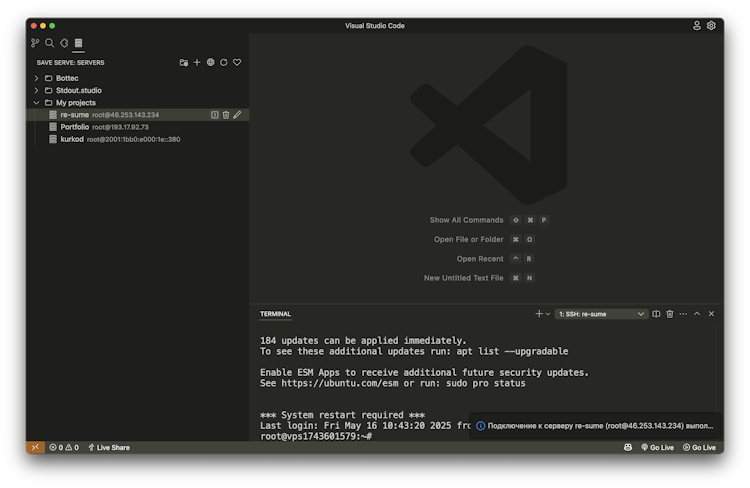Add a new server with plus icon

197,63
